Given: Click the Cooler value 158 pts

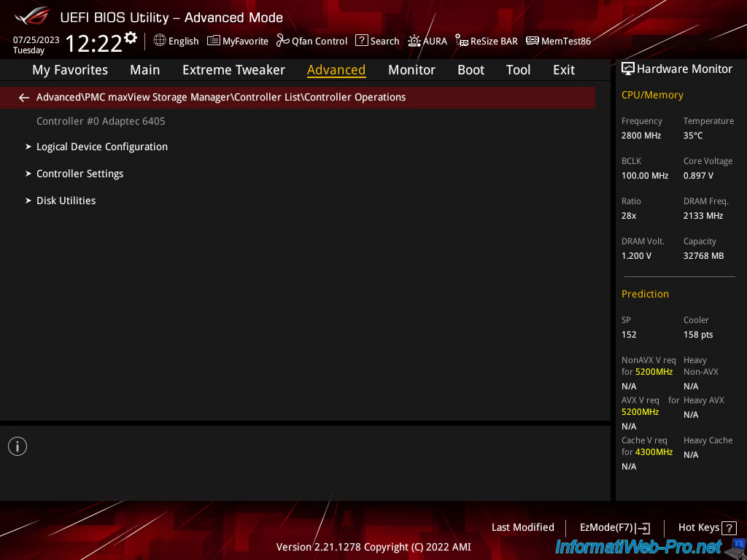Looking at the screenshot, I should (698, 335).
